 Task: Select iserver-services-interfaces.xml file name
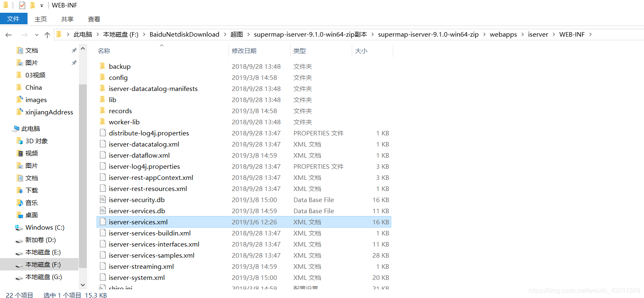click(x=154, y=244)
